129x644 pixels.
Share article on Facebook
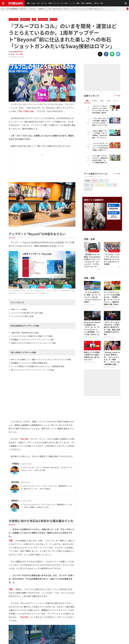coord(106,54)
